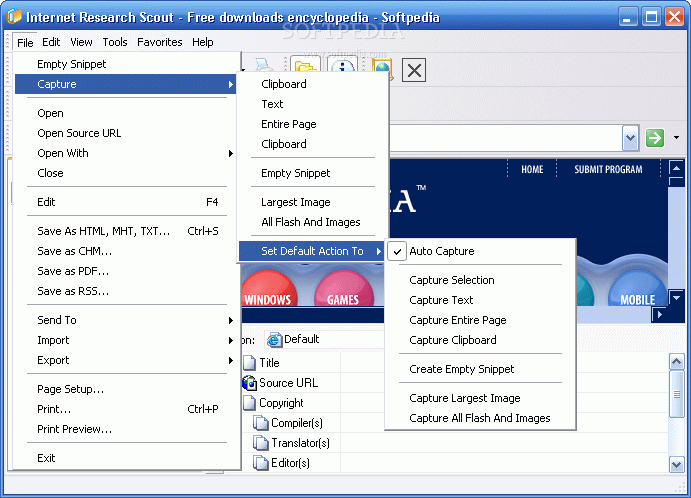Screen dimensions: 691x498
Task: Open the Favorites menu
Action: 160,42
